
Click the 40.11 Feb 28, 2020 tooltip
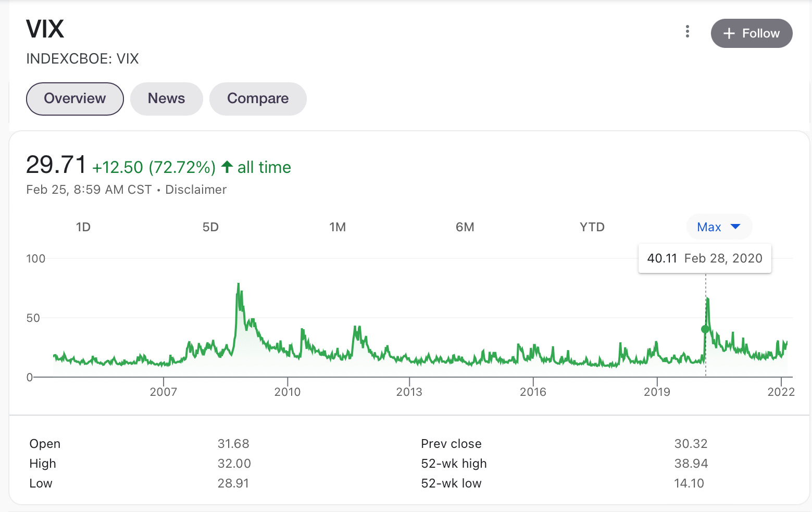(705, 258)
